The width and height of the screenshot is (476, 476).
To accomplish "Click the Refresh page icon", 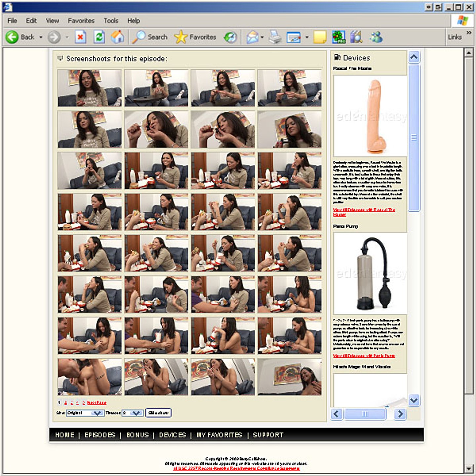I will tap(99, 37).
